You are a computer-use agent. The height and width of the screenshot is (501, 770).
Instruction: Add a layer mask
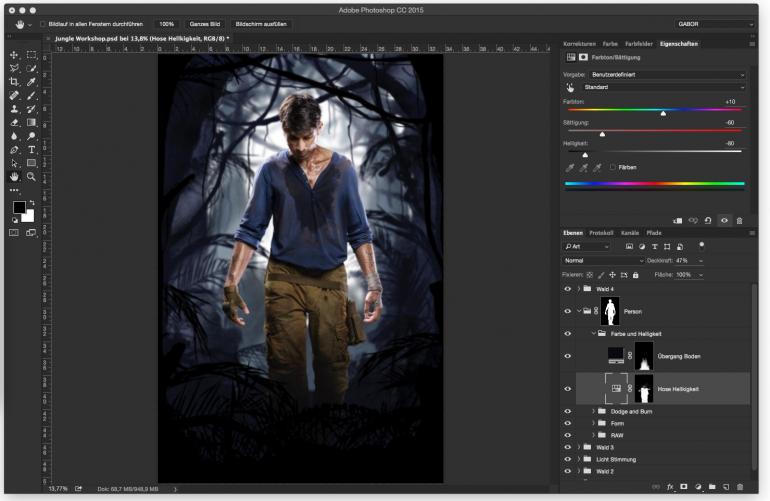click(684, 487)
